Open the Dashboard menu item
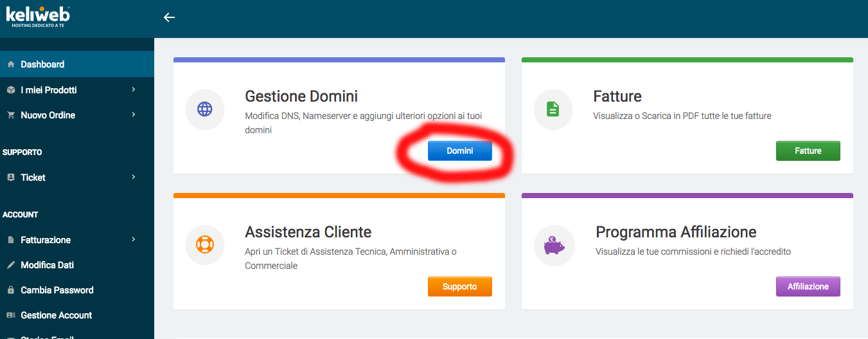Viewport: 868px width, 339px height. 77,64
